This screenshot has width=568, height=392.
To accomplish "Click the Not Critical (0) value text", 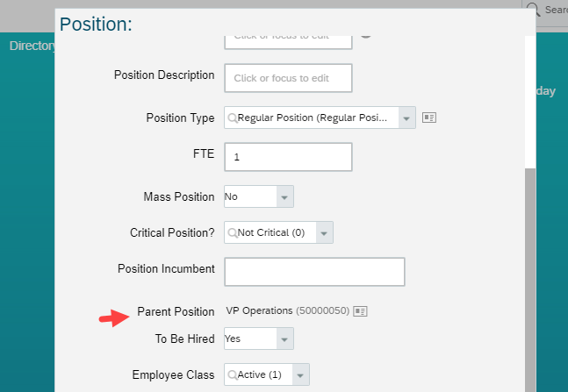I will pos(271,232).
